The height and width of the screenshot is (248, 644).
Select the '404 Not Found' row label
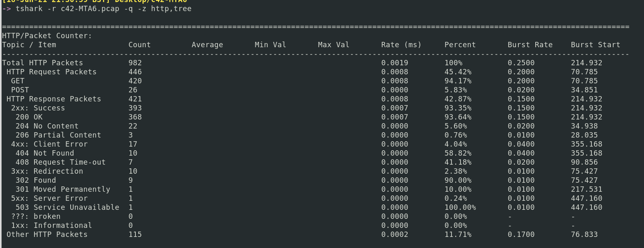45,153
